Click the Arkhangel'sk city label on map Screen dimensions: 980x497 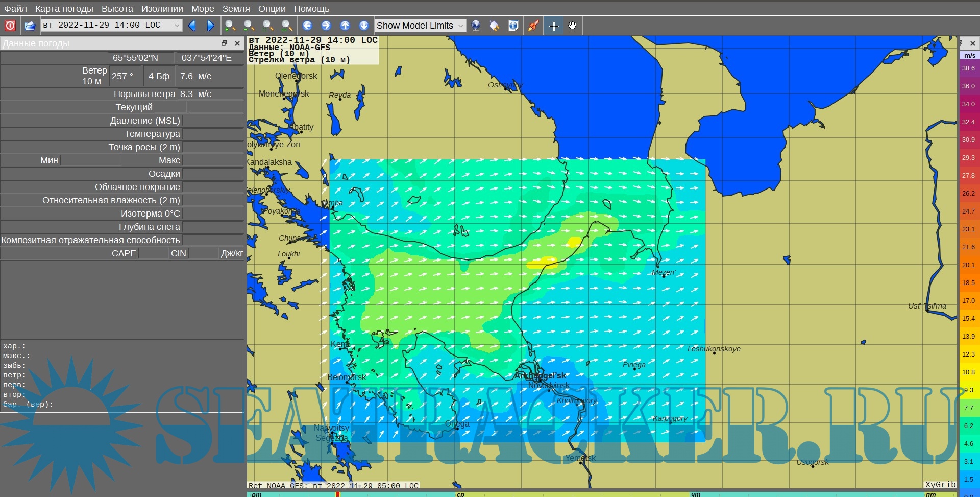click(540, 375)
